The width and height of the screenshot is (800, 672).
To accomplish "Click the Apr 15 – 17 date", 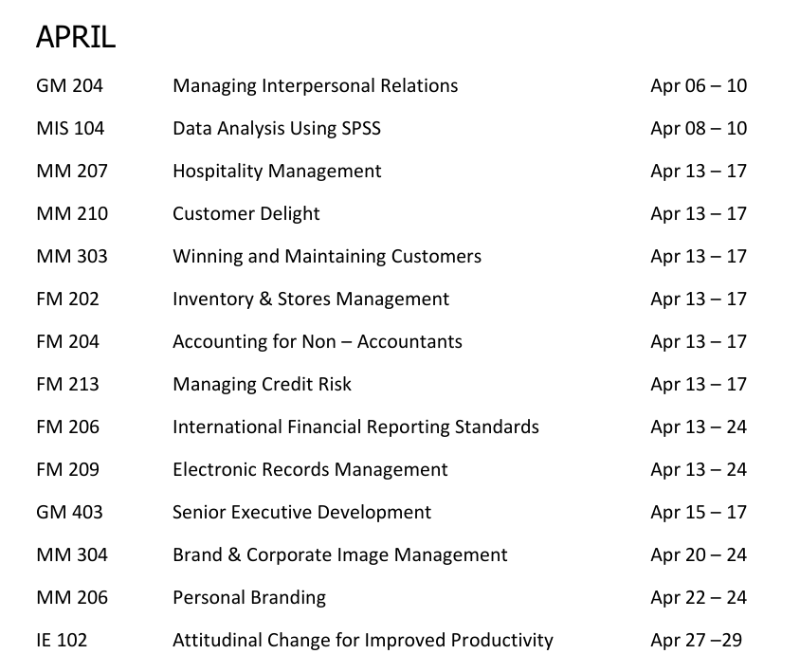I will [699, 512].
